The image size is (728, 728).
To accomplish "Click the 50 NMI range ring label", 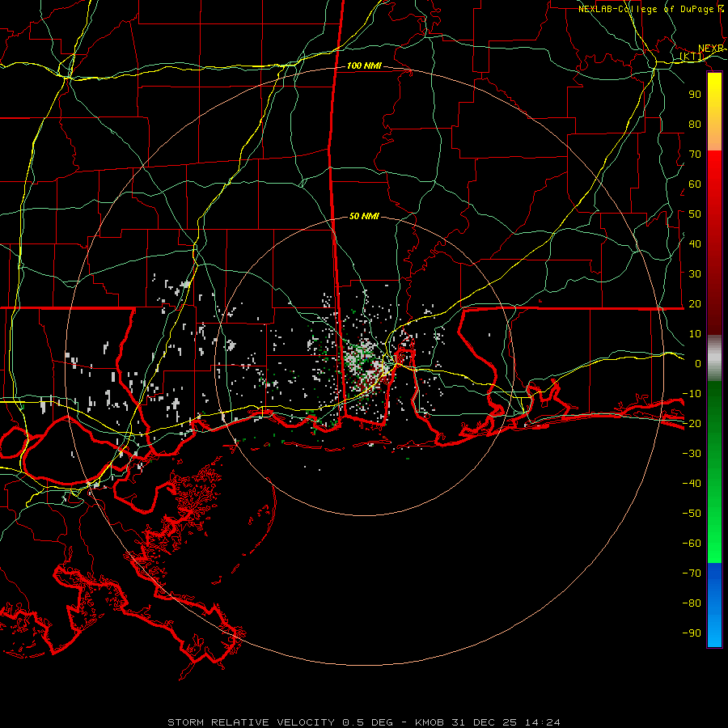I will click(x=364, y=216).
